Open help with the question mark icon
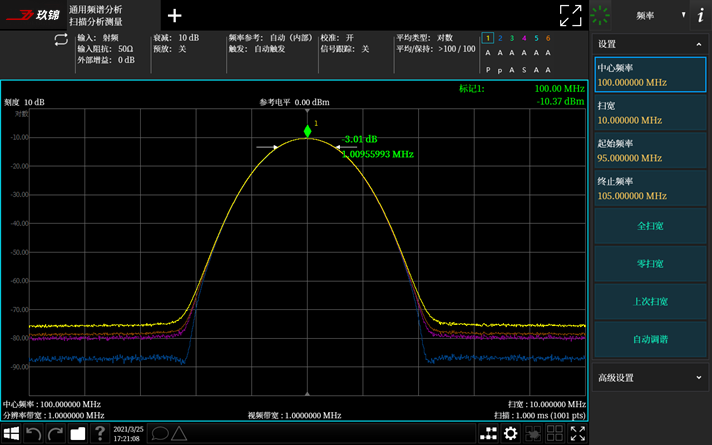The height and width of the screenshot is (445, 712). pos(100,433)
